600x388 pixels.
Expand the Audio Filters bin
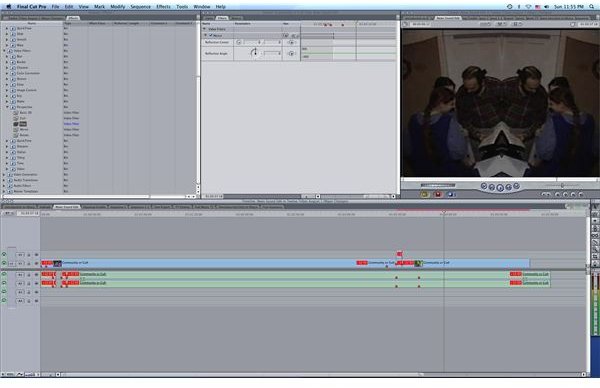point(4,186)
